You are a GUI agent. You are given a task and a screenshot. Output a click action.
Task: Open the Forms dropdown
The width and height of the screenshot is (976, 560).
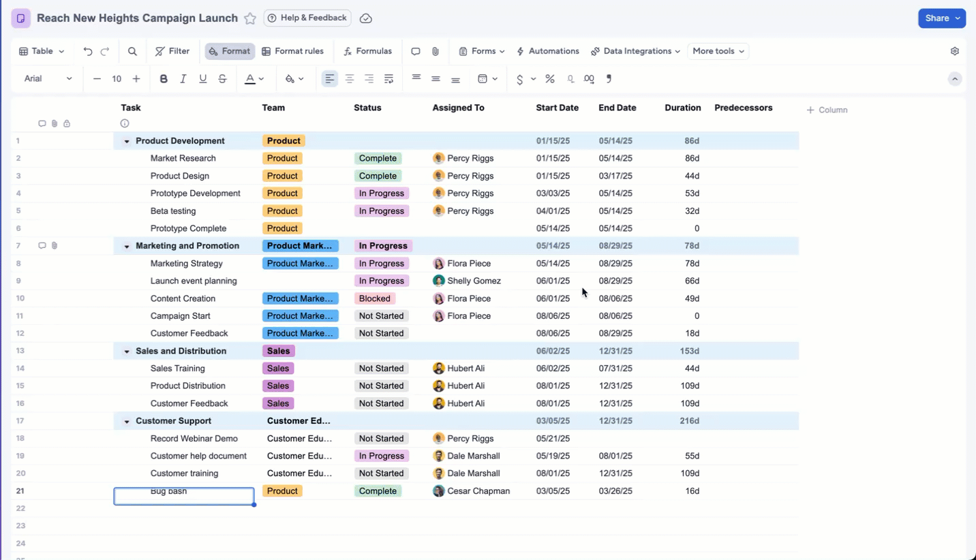click(x=482, y=51)
